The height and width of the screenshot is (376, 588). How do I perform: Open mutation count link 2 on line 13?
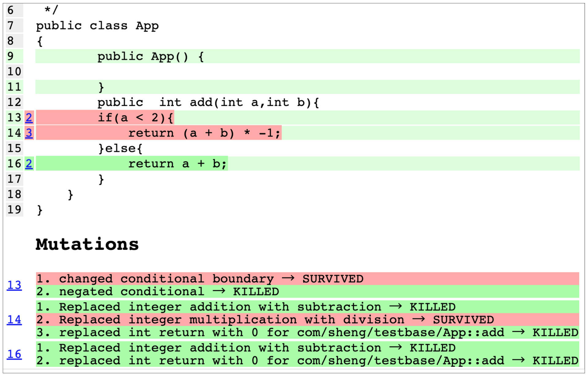(x=29, y=118)
